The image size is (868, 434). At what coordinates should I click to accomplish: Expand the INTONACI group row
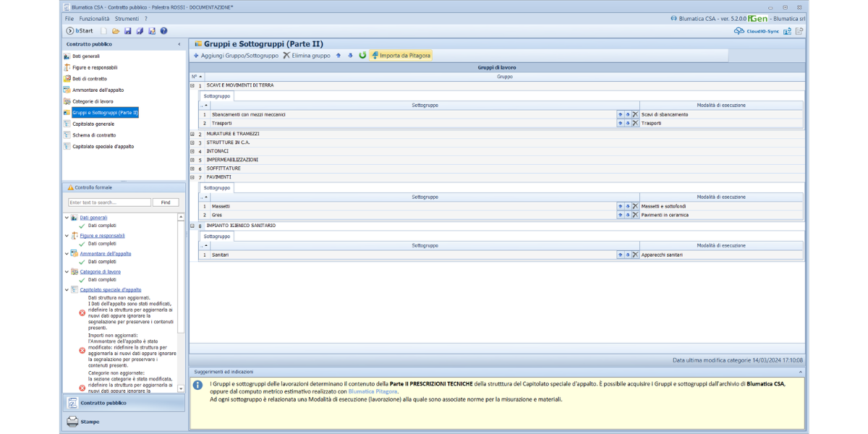point(192,151)
